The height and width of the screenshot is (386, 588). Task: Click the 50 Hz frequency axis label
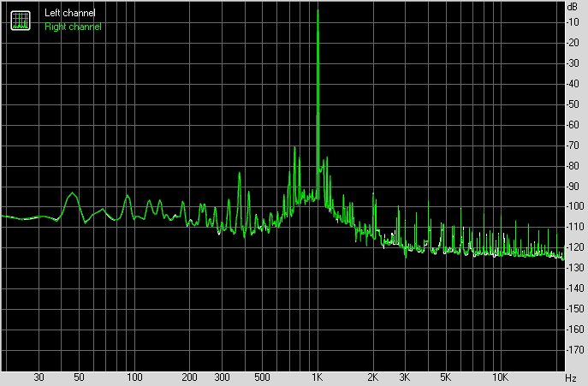click(79, 377)
